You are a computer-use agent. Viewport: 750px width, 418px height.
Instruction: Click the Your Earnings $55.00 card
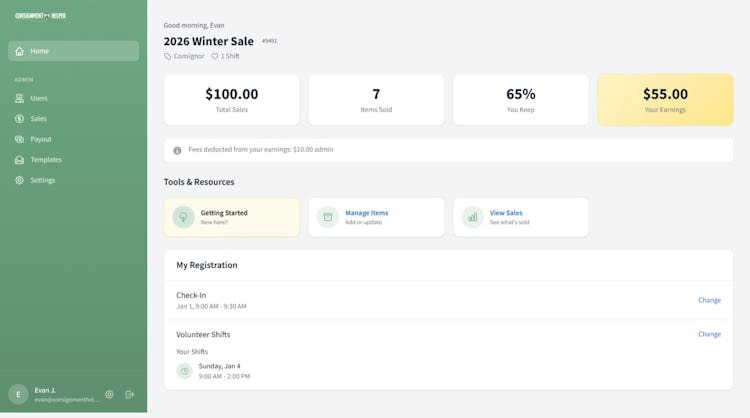[665, 99]
